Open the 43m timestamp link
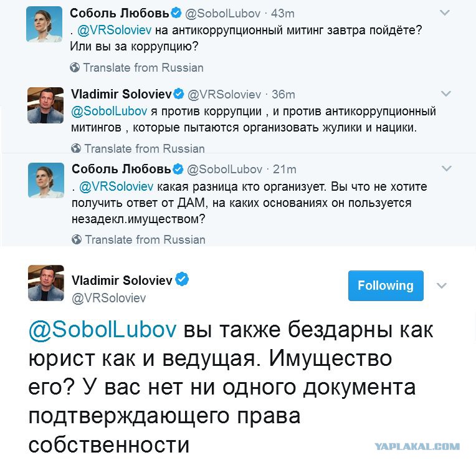This screenshot has width=476, height=465. [283, 13]
